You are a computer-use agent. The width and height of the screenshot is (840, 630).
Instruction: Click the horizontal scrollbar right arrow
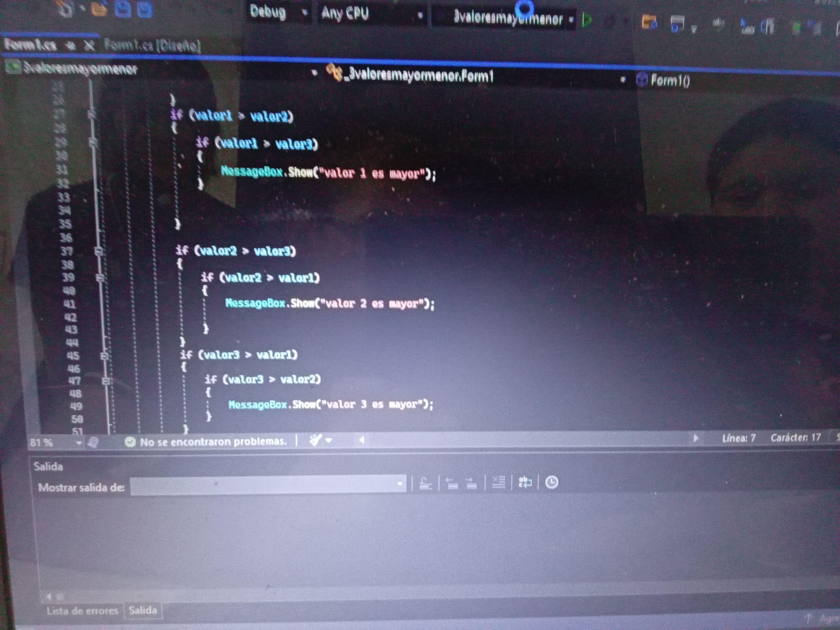[x=696, y=438]
